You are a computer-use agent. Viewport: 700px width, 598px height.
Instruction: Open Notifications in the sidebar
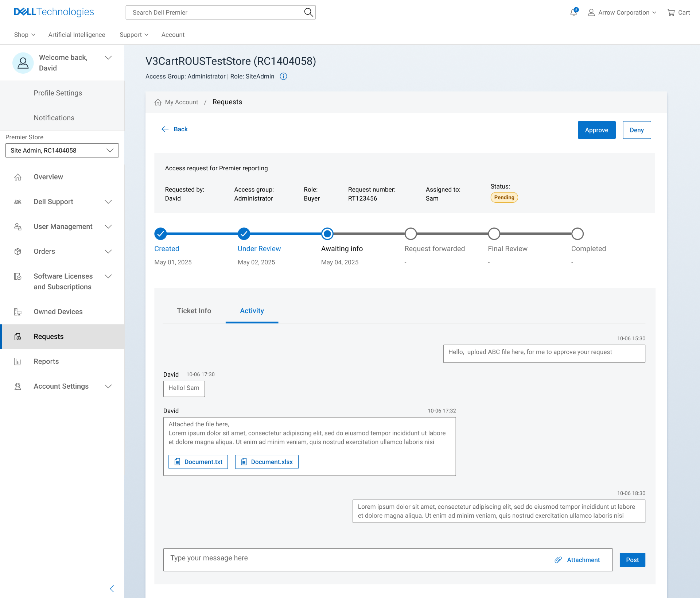coord(54,118)
